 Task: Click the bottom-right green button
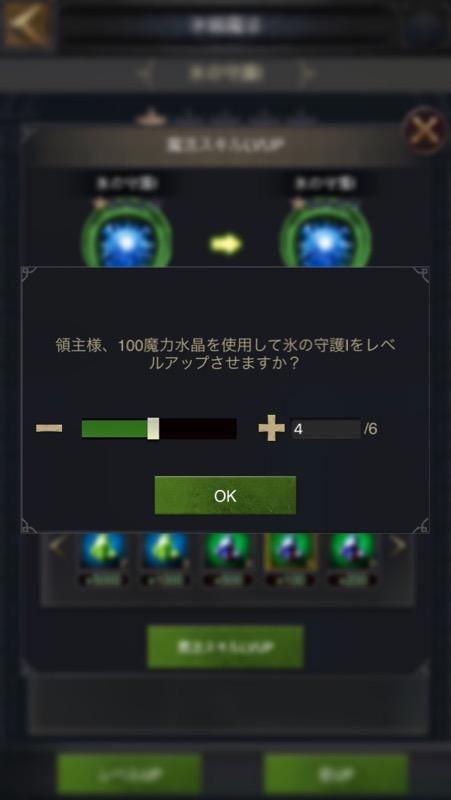(x=336, y=774)
